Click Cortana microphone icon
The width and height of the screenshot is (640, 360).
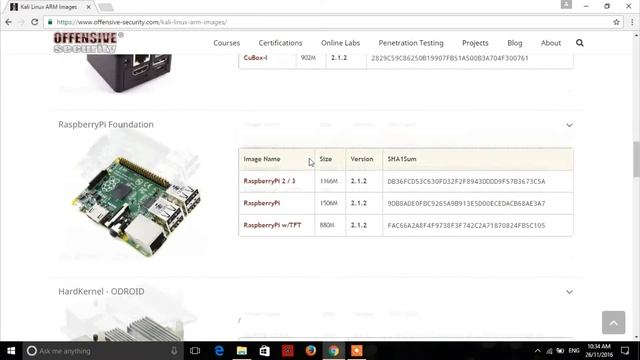coord(174,351)
